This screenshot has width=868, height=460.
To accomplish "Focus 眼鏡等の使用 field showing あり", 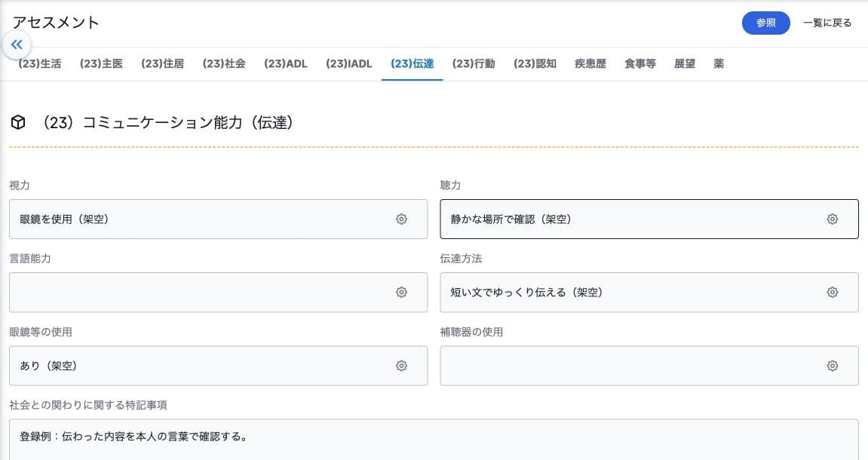I will (x=218, y=366).
